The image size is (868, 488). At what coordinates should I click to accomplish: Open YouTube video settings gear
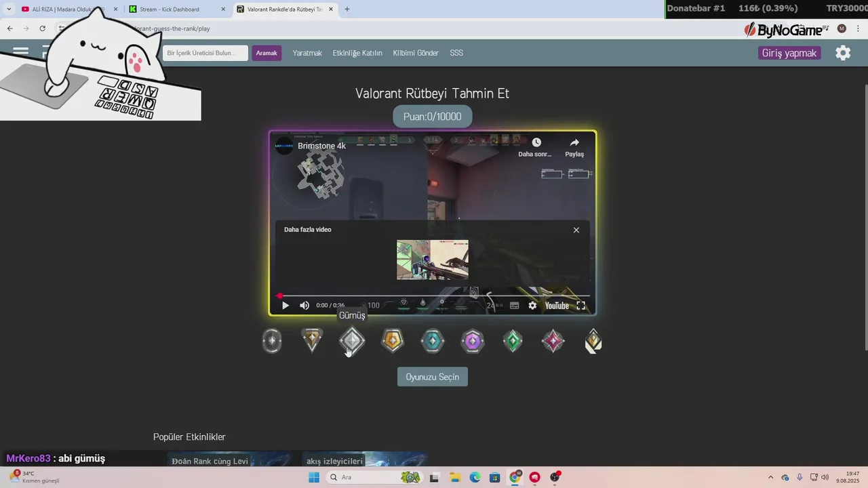pyautogui.click(x=532, y=306)
